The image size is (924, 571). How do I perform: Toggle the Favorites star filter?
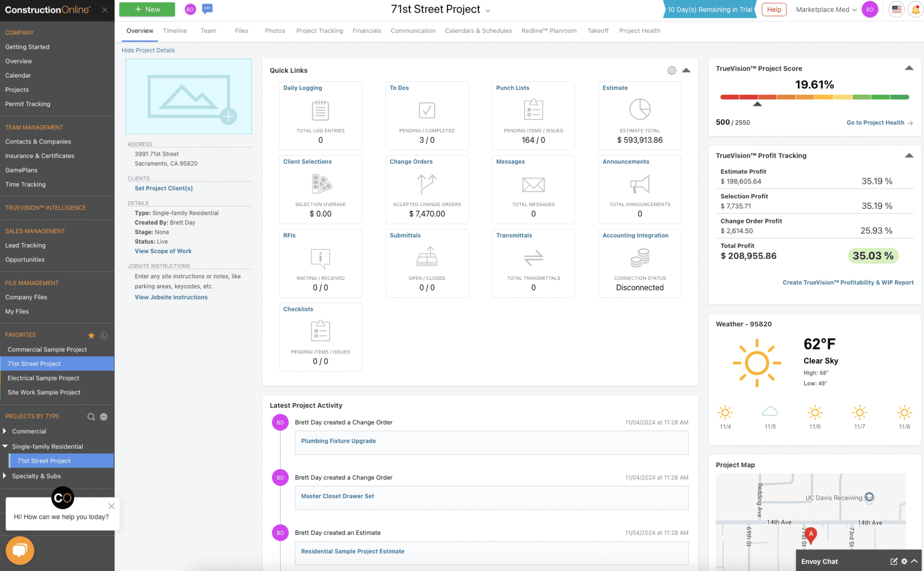91,335
